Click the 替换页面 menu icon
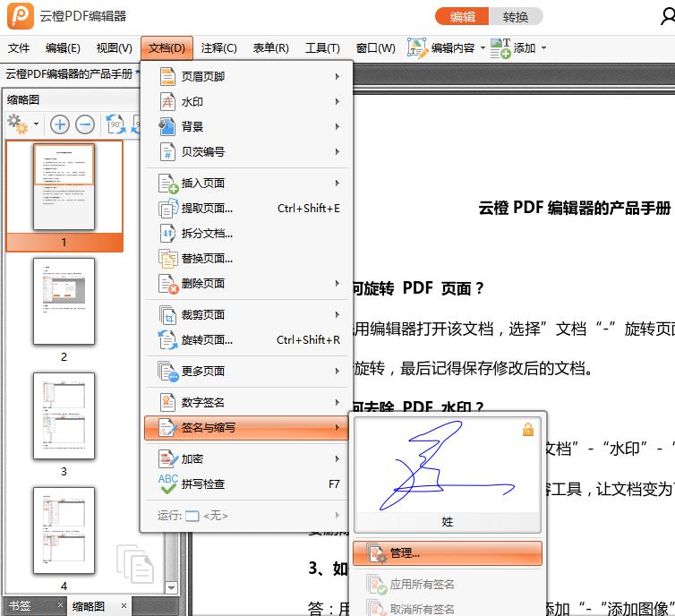This screenshot has width=675, height=616. point(167,259)
